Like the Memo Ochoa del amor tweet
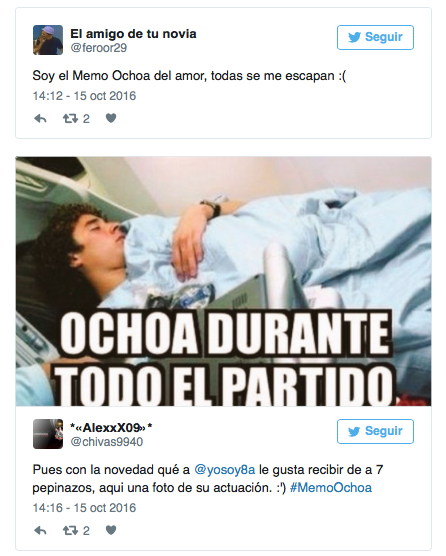 (x=111, y=118)
